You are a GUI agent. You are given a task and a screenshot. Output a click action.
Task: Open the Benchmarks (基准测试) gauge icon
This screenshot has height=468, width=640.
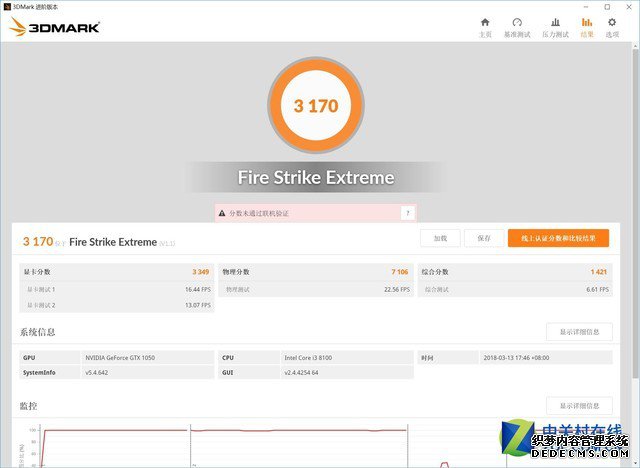click(x=517, y=22)
